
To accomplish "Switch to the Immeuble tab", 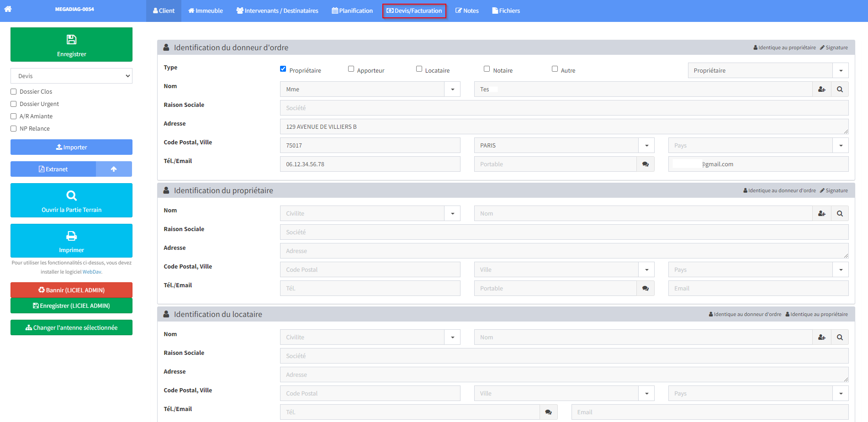I will 206,11.
